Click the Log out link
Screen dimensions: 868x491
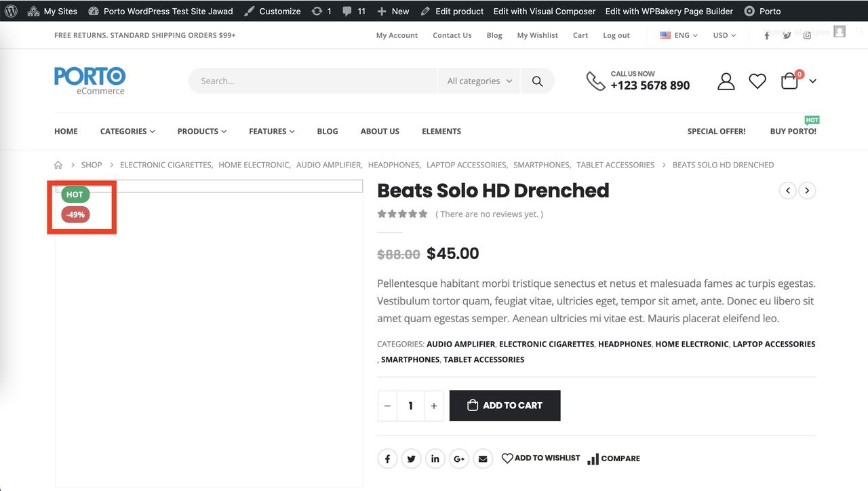point(616,35)
